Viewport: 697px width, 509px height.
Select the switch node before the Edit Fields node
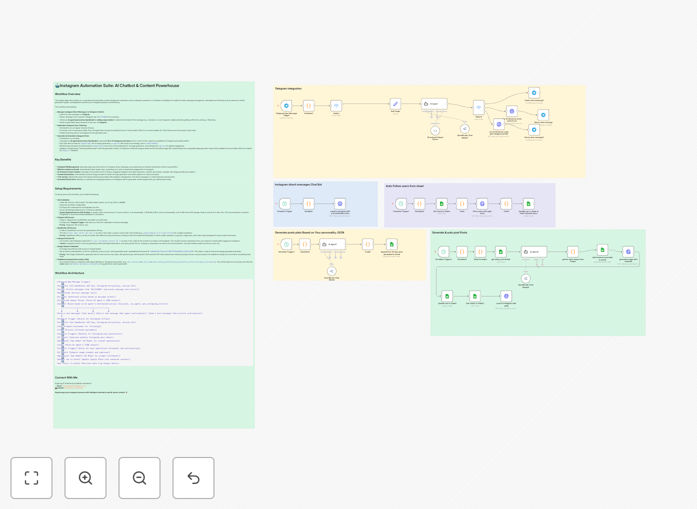tap(336, 106)
